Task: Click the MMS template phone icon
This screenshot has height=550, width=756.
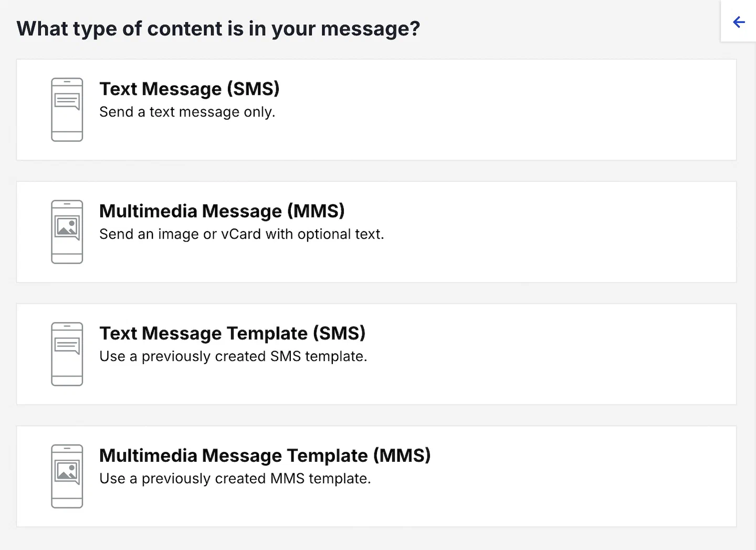Action: point(67,476)
